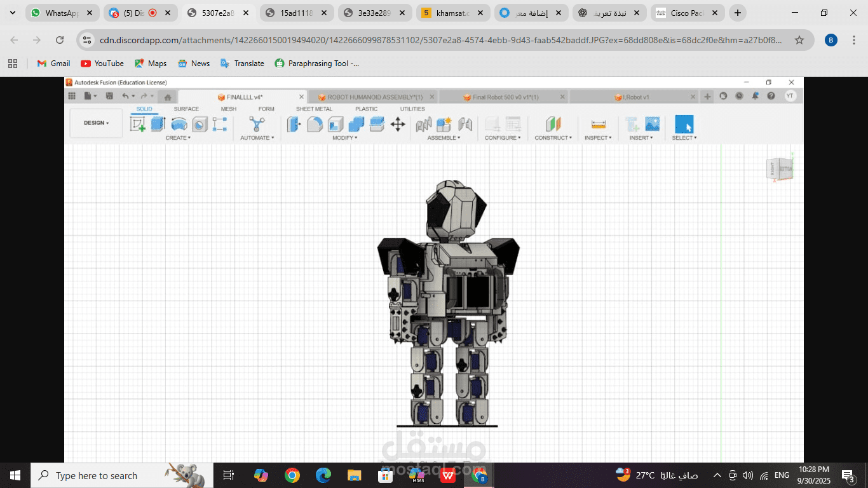The image size is (868, 488).
Task: Select the Create Sketch tool
Action: [x=137, y=124]
